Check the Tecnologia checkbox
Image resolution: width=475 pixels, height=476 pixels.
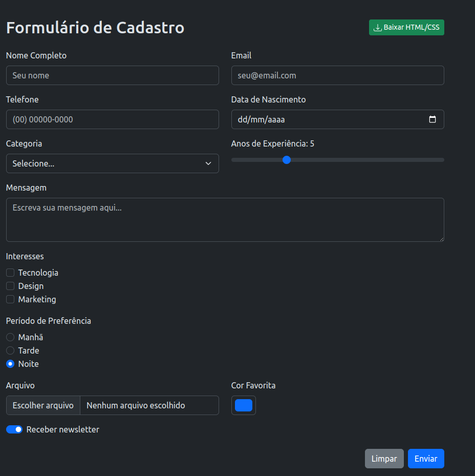tap(10, 273)
